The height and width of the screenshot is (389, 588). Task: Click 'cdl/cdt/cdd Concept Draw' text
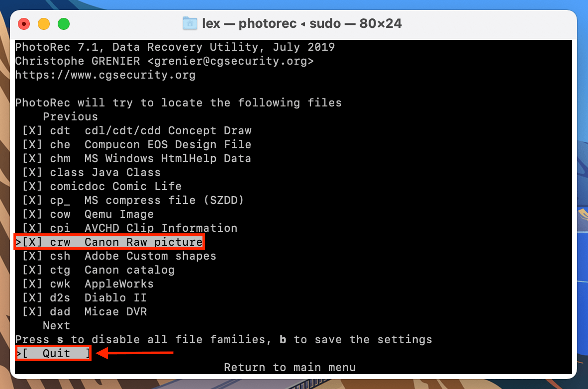click(x=168, y=130)
